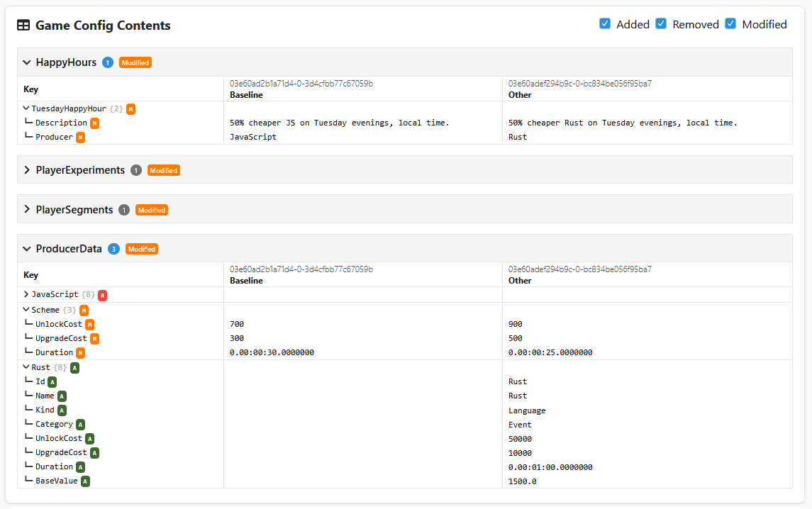Toggle the Removed filter checkbox
The width and height of the screenshot is (812, 509).
[x=661, y=24]
